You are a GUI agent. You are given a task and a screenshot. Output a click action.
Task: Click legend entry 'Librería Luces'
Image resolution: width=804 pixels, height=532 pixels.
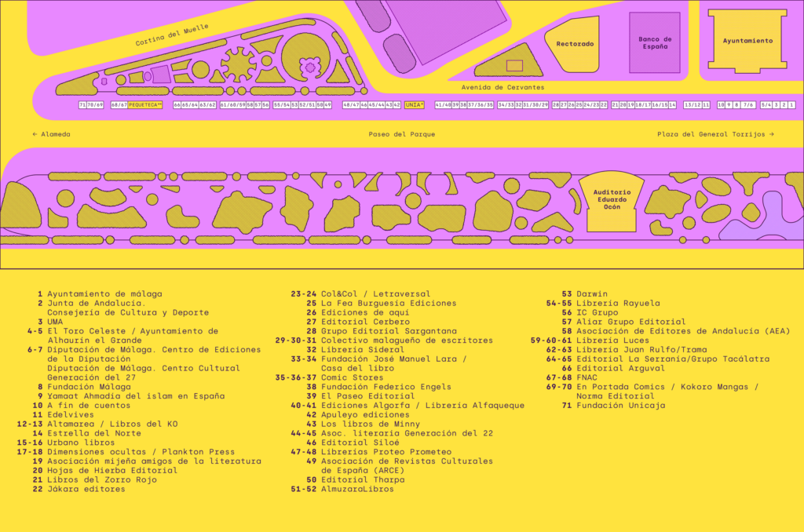click(612, 341)
